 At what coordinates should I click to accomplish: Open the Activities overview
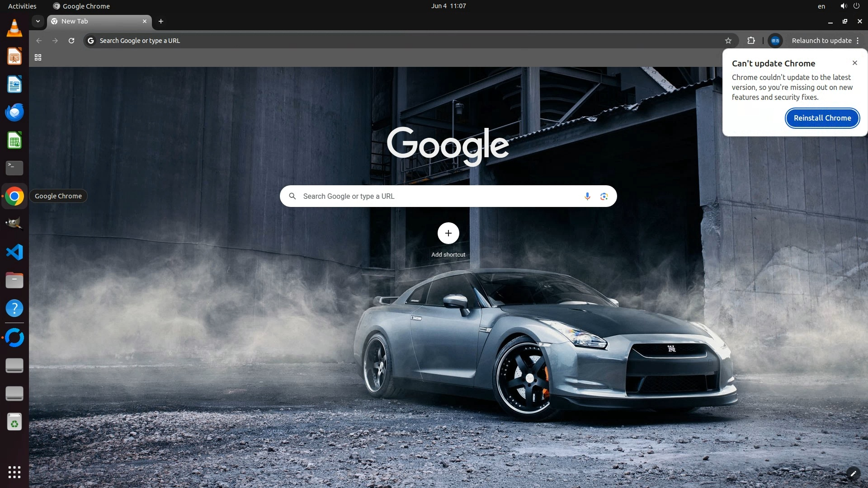click(x=22, y=6)
